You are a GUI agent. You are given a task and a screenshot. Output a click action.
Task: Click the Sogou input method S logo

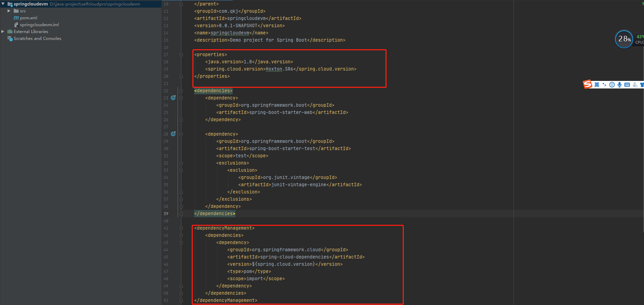click(x=588, y=84)
